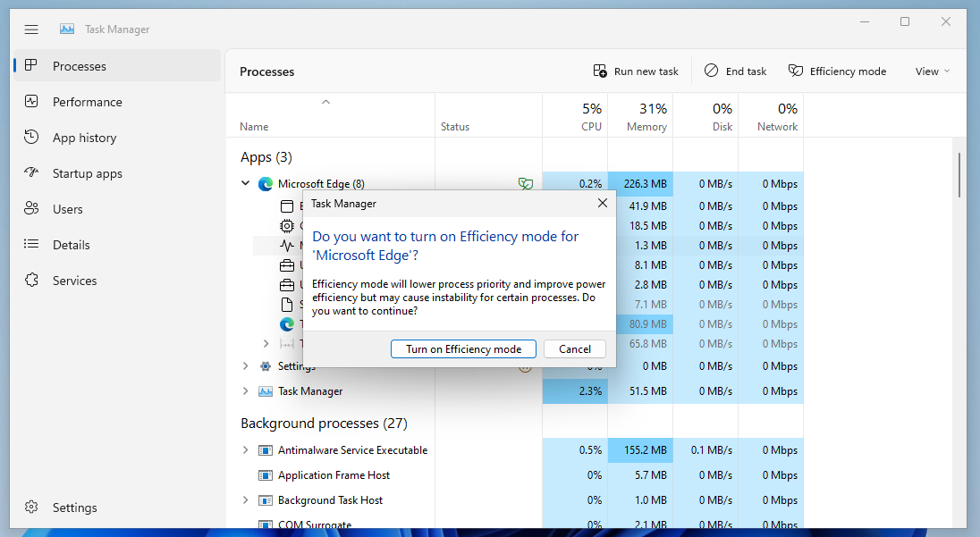Select the 80.9 MB memory cell
Viewport: 980px width, 537px height.
click(x=640, y=324)
